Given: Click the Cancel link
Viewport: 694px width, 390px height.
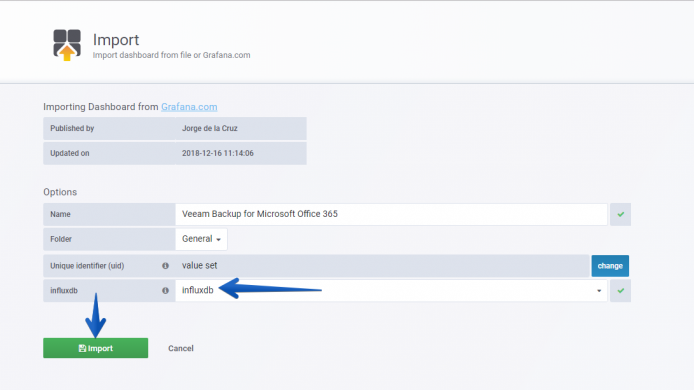Looking at the screenshot, I should tap(181, 348).
